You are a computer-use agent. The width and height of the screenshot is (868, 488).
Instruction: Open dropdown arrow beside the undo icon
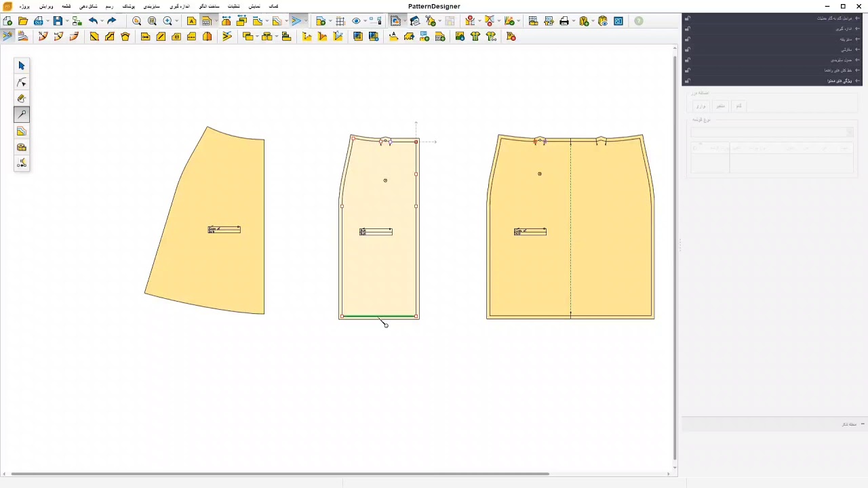[102, 21]
